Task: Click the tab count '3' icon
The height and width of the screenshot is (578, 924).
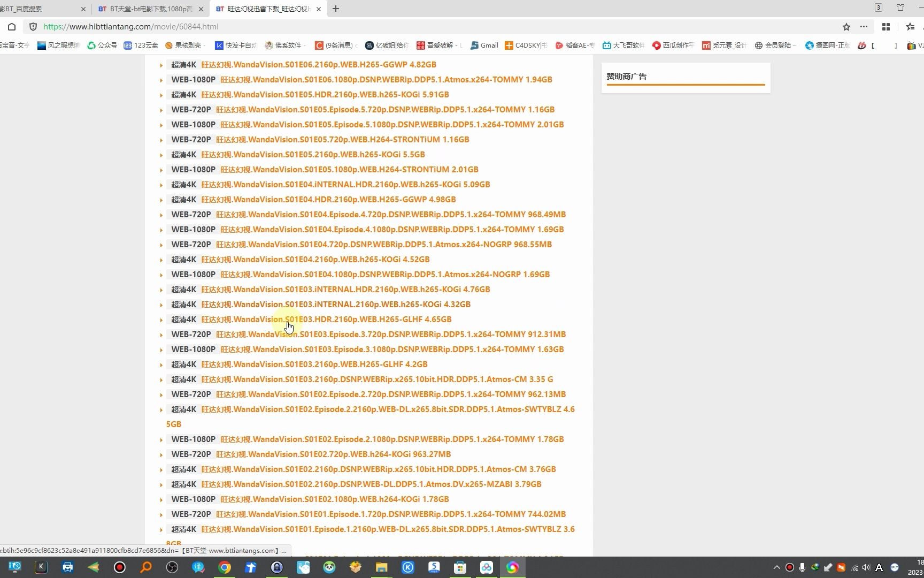Action: [x=879, y=7]
